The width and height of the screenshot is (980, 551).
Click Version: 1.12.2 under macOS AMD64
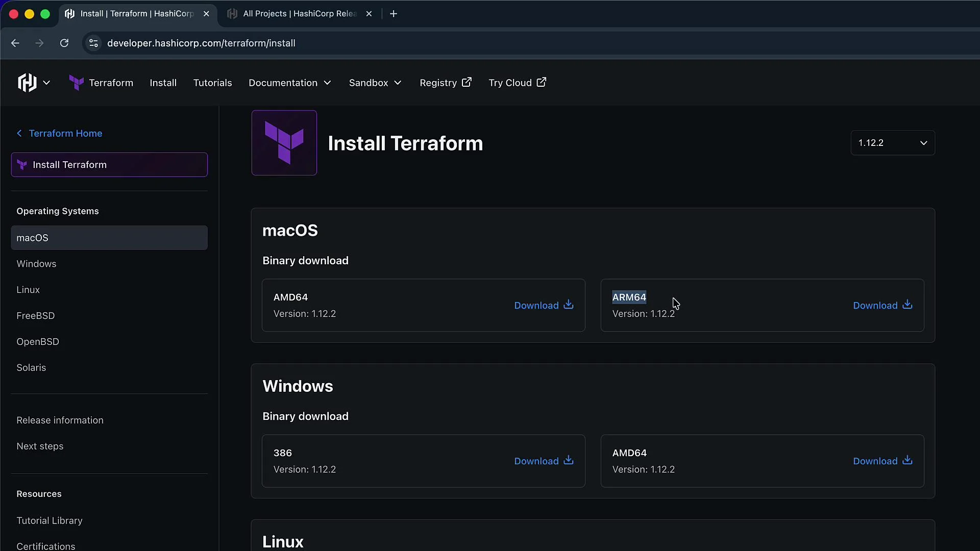pyautogui.click(x=305, y=314)
